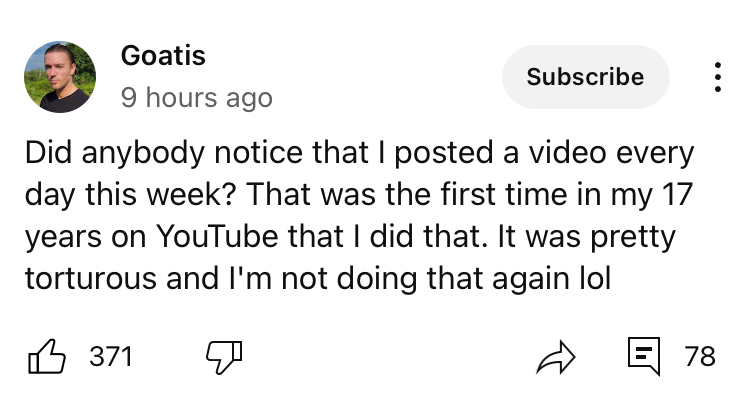Click the "9 hours ago" timestamp

click(196, 98)
